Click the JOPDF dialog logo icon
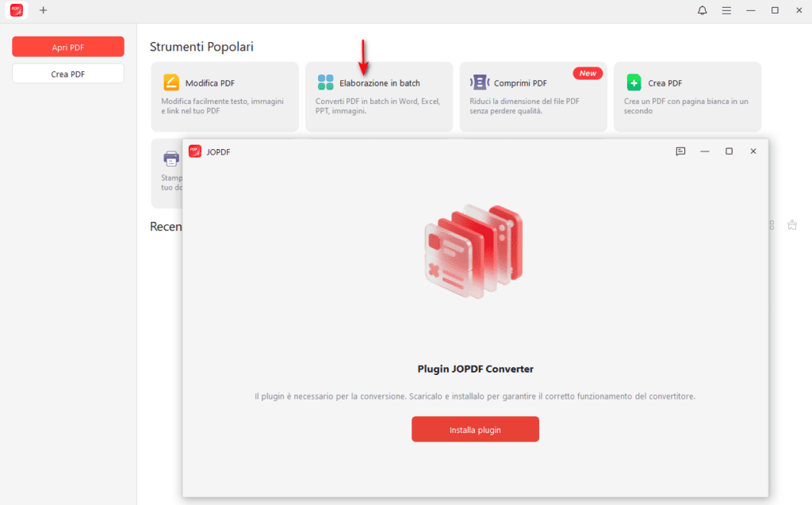The height and width of the screenshot is (505, 812). [195, 151]
